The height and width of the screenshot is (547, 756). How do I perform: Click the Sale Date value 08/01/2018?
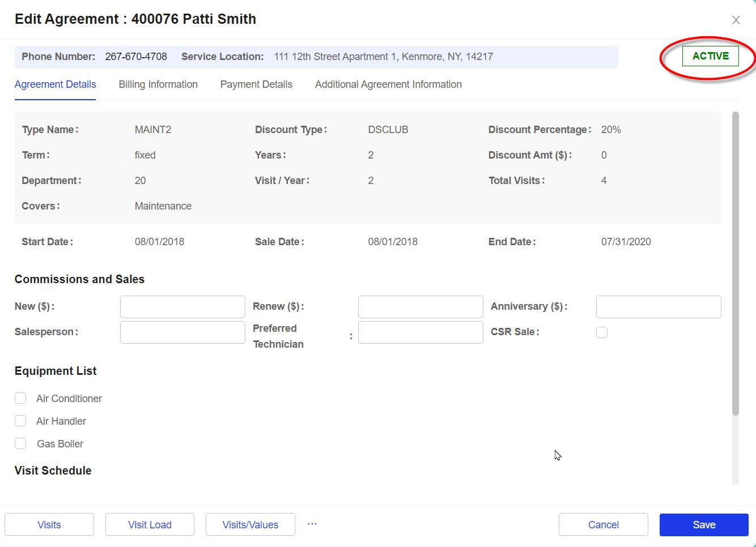tap(393, 242)
